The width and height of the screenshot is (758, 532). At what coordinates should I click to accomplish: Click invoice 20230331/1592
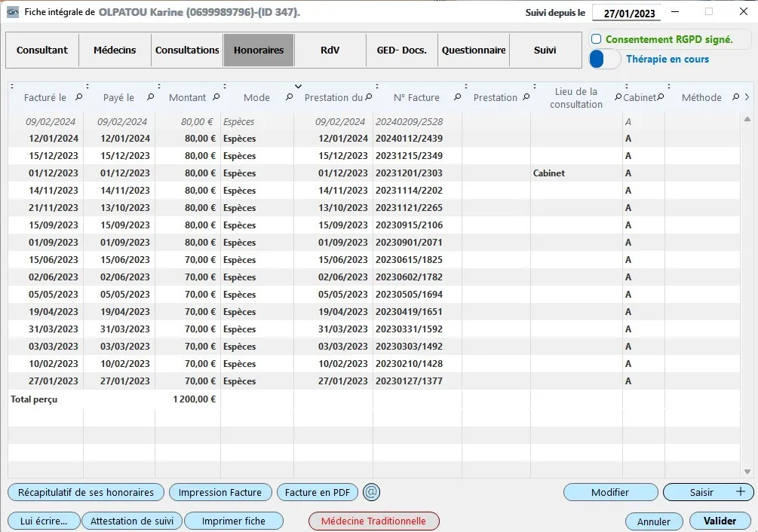(409, 330)
